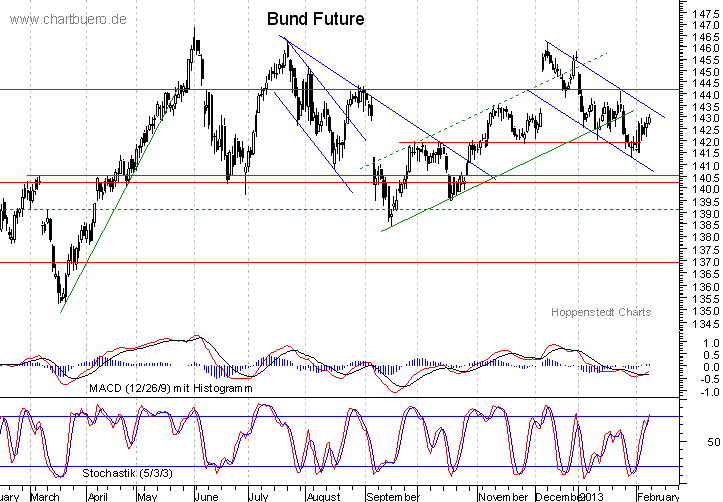Select the 141.5 price axis value
The image size is (723, 502).
[705, 154]
